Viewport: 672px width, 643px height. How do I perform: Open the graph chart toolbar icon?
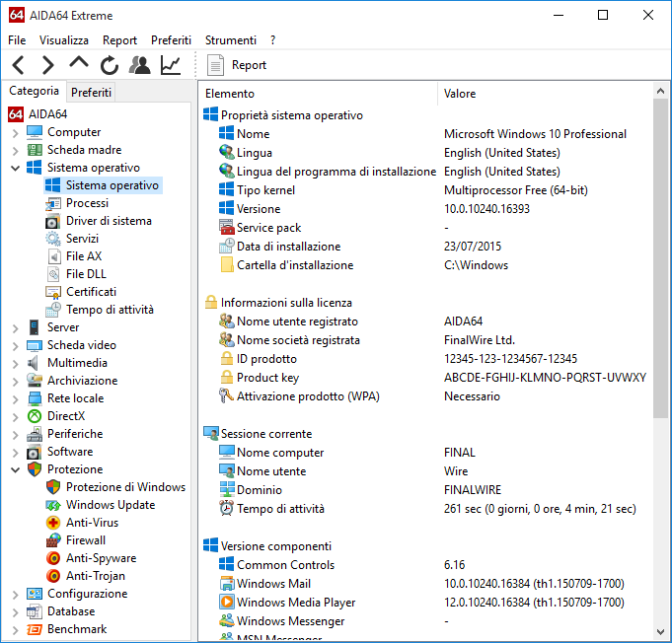171,65
